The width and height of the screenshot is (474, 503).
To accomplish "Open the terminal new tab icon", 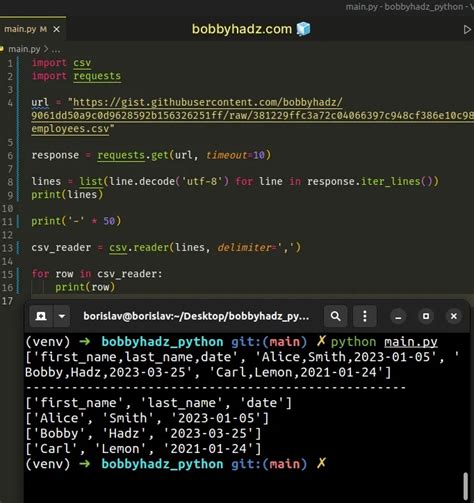I will pyautogui.click(x=41, y=316).
